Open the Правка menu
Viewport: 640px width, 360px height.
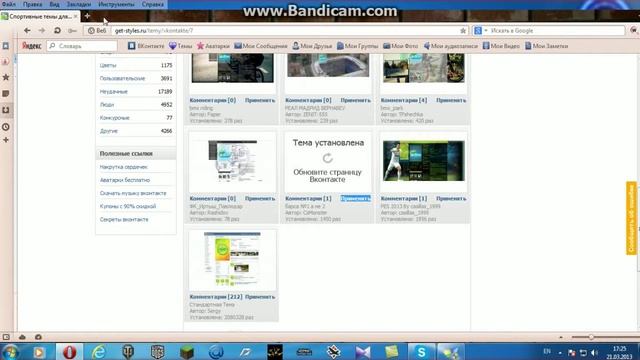(32, 4)
